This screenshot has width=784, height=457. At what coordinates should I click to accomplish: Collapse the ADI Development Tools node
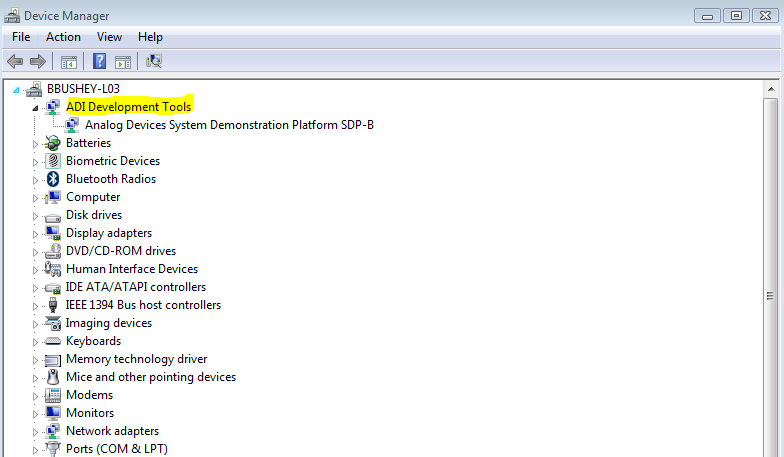click(35, 108)
